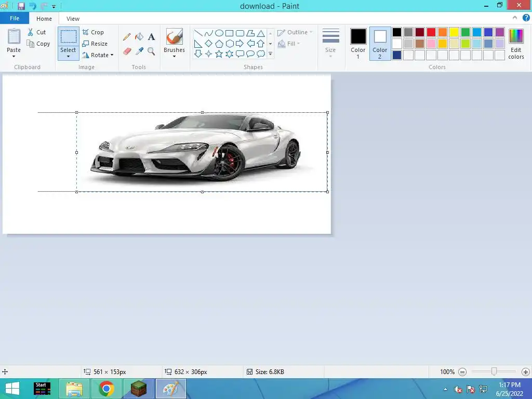Click the Cut button
Viewport: 532px width, 399px height.
37,32
